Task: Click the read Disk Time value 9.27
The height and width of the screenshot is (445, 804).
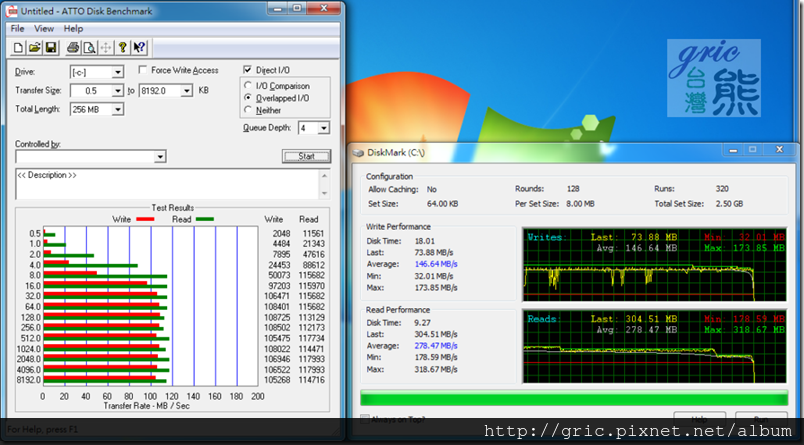Action: pos(423,322)
